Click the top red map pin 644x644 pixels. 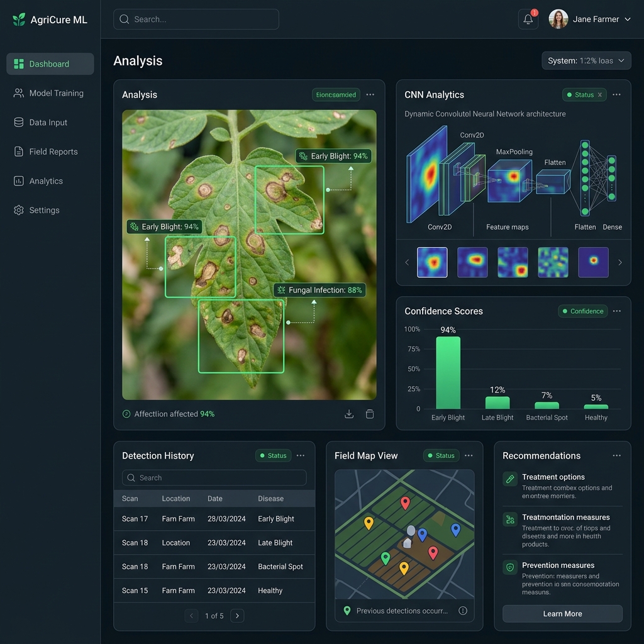(405, 502)
